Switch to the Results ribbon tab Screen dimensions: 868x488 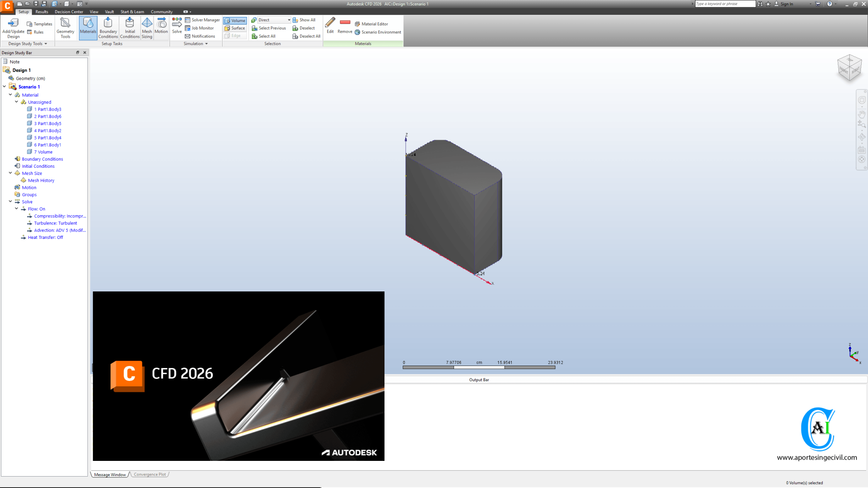41,11
